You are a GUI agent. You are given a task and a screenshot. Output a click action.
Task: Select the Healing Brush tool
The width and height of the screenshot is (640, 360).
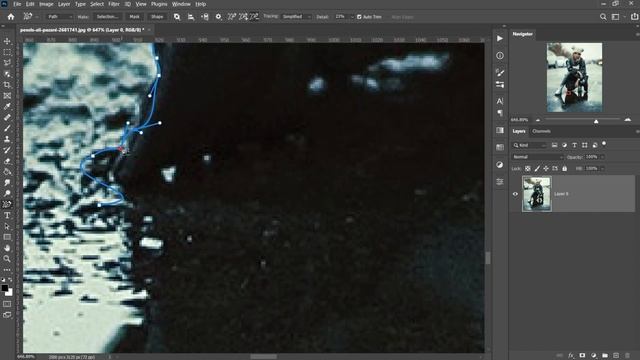[7, 118]
